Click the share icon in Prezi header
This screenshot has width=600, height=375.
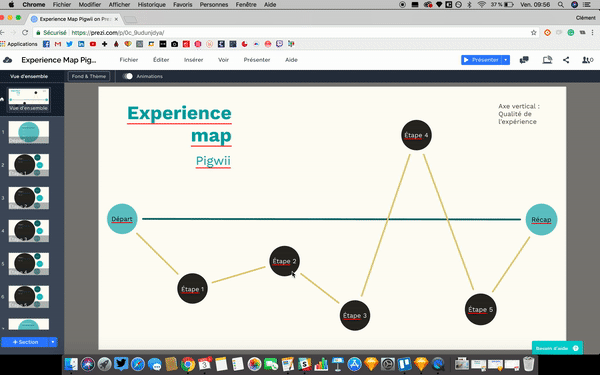566,60
